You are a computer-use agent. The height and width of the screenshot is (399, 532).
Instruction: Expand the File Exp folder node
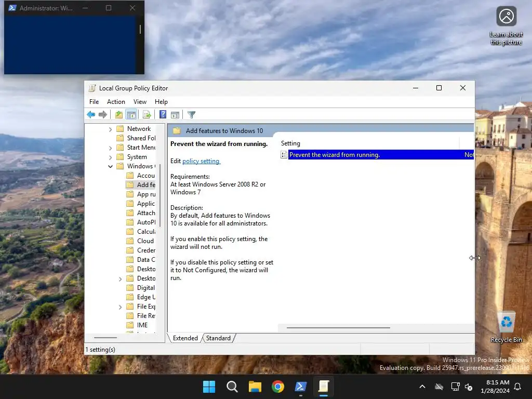120,307
